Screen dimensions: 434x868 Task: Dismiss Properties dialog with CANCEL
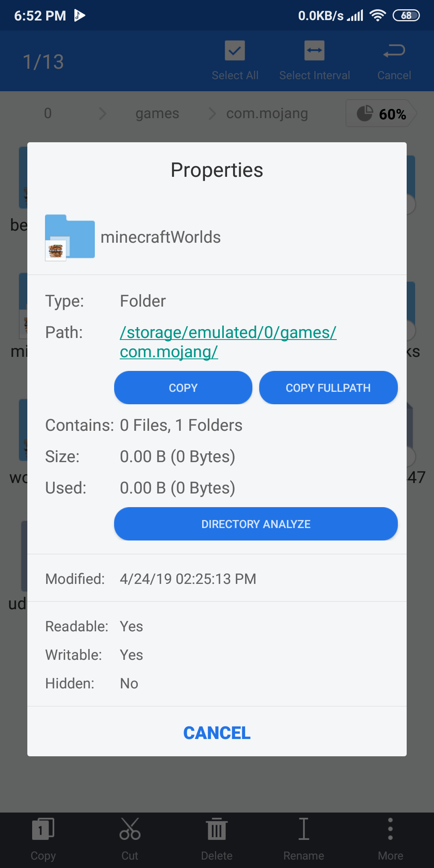click(x=217, y=733)
